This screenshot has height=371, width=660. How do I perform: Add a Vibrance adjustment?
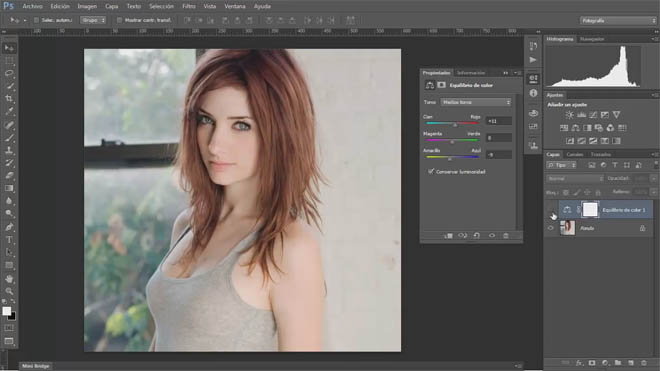pos(617,115)
